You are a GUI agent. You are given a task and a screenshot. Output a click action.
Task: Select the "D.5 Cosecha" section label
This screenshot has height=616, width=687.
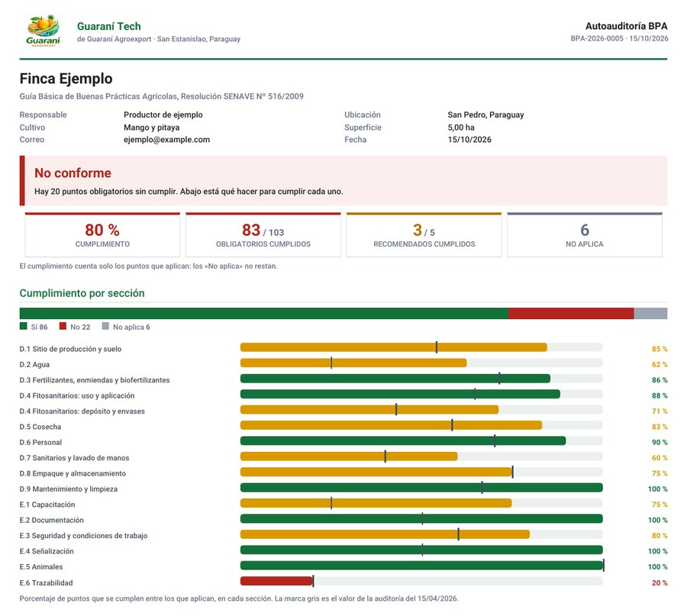click(40, 427)
